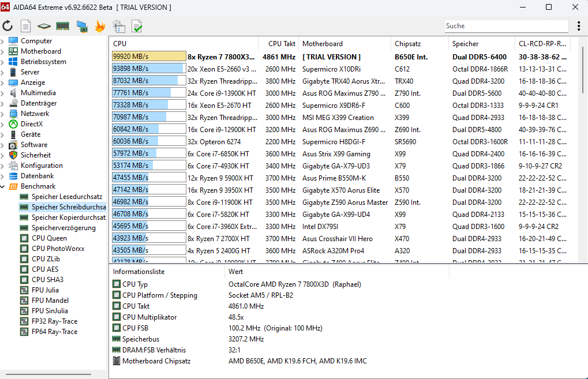Select the 93898 MB/s result bar
Screen dimensions: 588x379
tap(149, 69)
